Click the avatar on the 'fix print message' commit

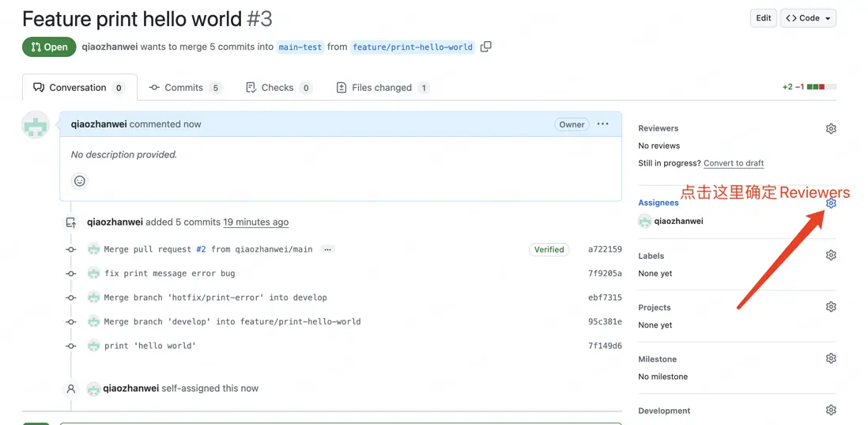93,273
